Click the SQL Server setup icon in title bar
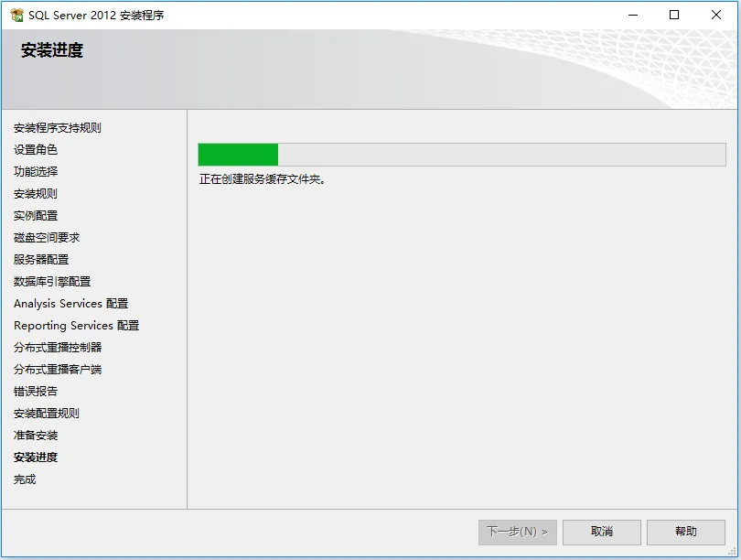Viewport: 741px width, 560px height. [17, 16]
